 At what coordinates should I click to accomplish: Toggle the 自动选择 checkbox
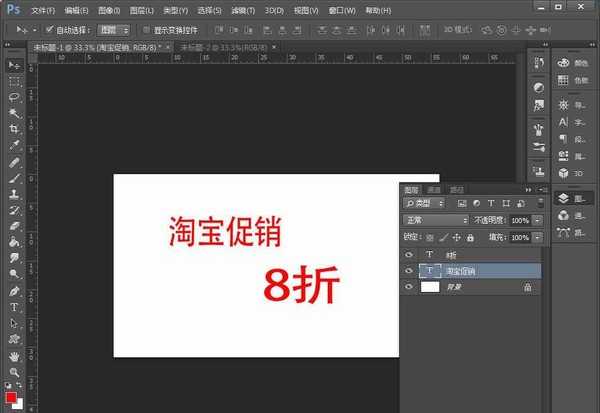pyautogui.click(x=50, y=30)
